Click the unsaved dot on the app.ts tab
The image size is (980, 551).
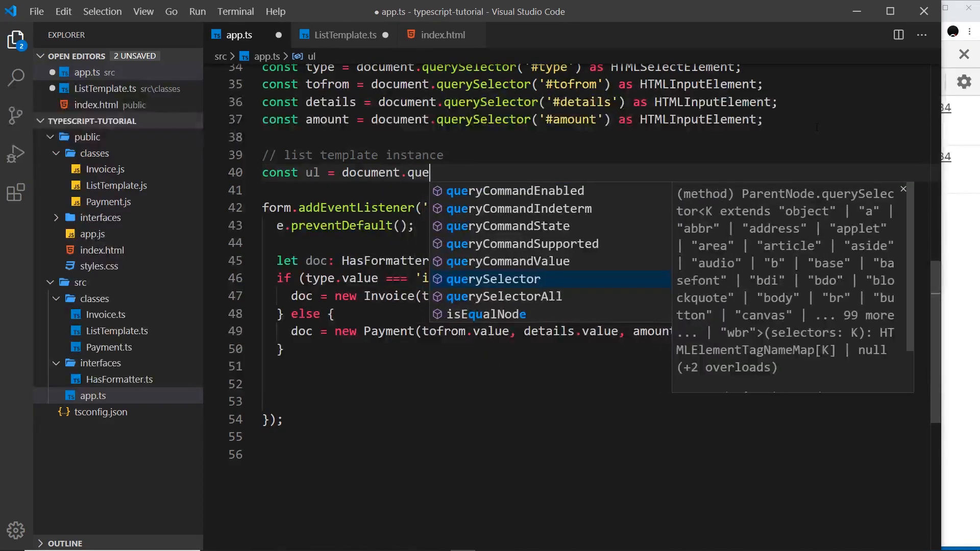(x=279, y=35)
